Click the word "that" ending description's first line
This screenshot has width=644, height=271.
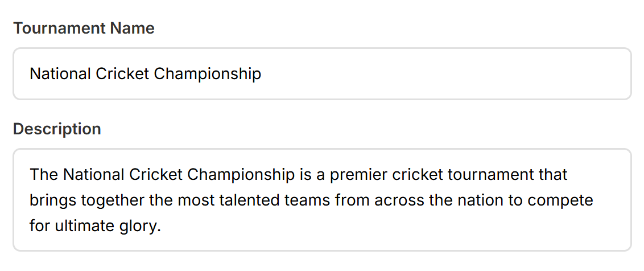[553, 174]
